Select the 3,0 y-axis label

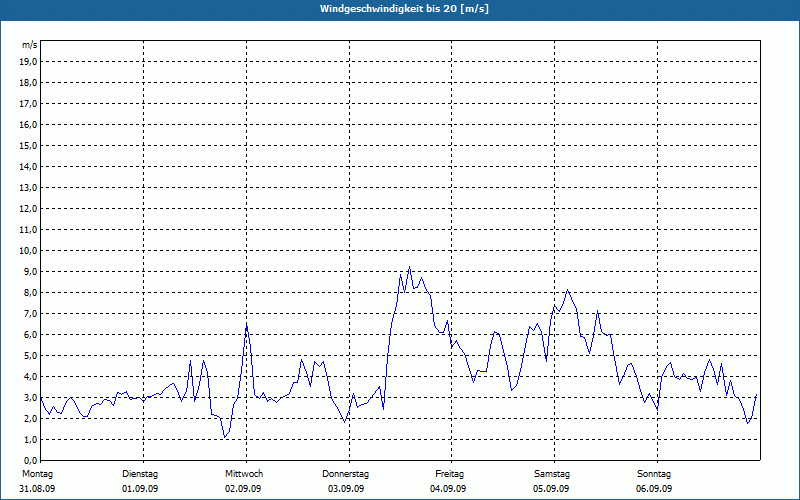pyautogui.click(x=29, y=397)
